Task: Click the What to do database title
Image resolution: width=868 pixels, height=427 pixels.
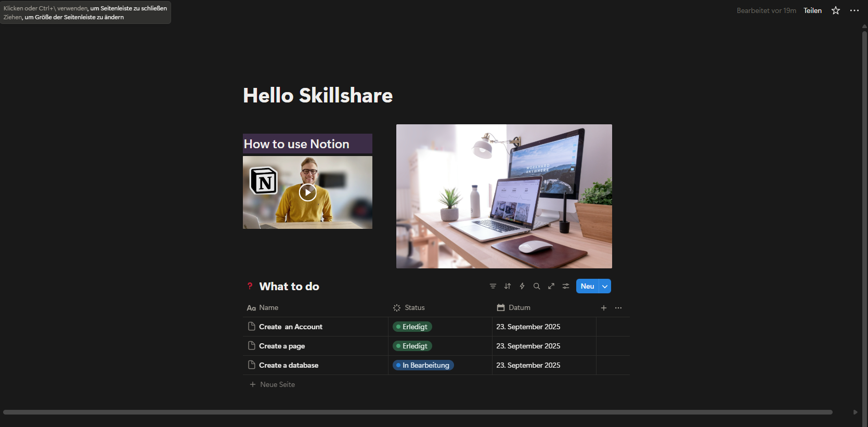Action: (289, 286)
